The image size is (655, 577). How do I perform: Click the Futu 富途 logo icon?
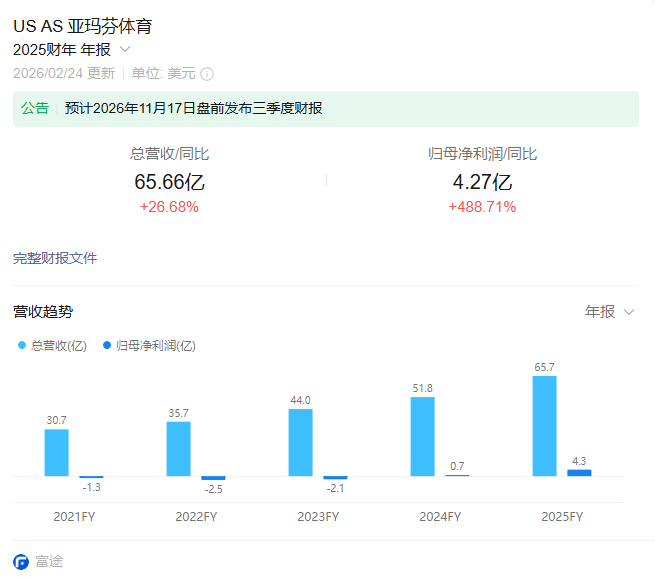[21, 562]
